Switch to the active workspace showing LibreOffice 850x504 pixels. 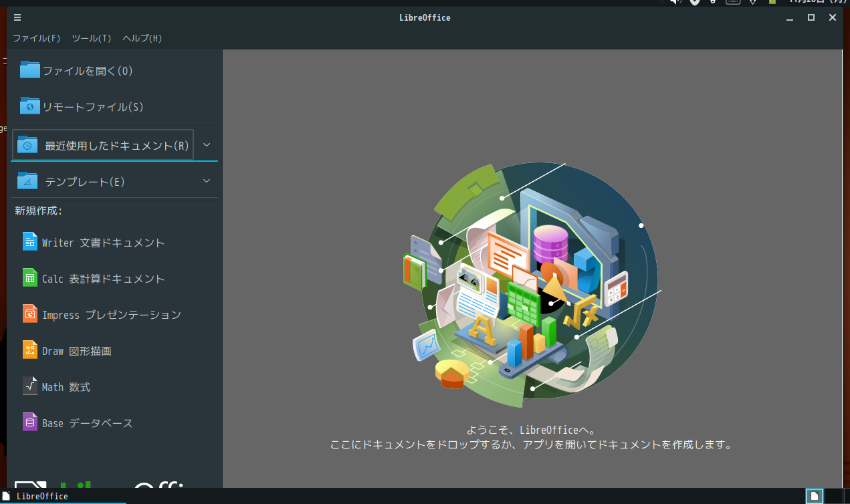tap(814, 496)
